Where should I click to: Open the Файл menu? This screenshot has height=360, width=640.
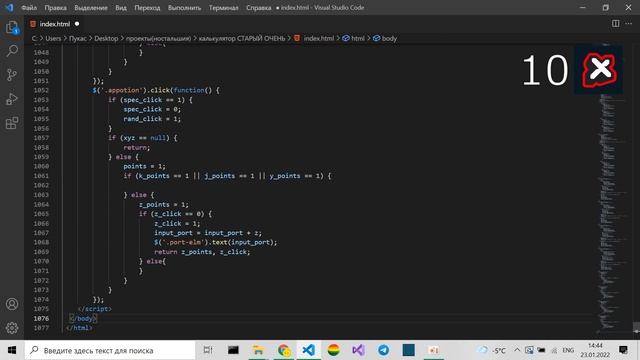[29, 8]
